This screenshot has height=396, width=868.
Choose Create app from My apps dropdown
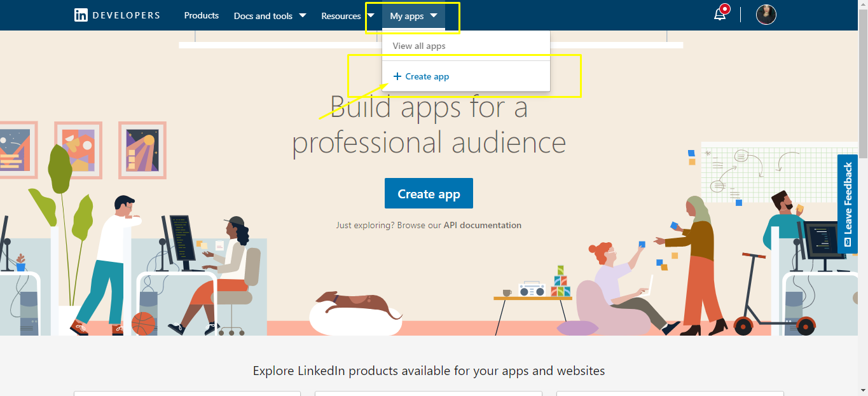[x=466, y=77]
